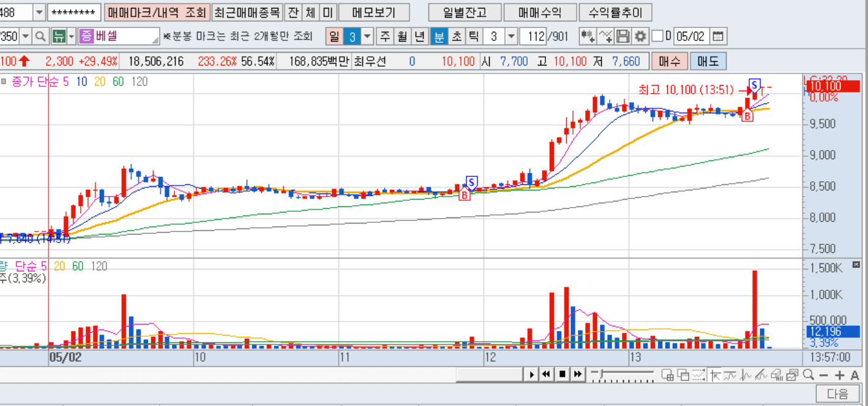Click the play button in chart scroll controls
868x406 pixels.
coord(532,375)
